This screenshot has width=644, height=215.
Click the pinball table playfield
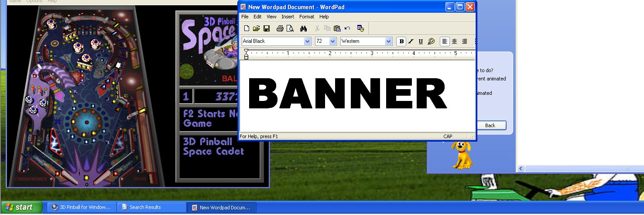coord(86,97)
